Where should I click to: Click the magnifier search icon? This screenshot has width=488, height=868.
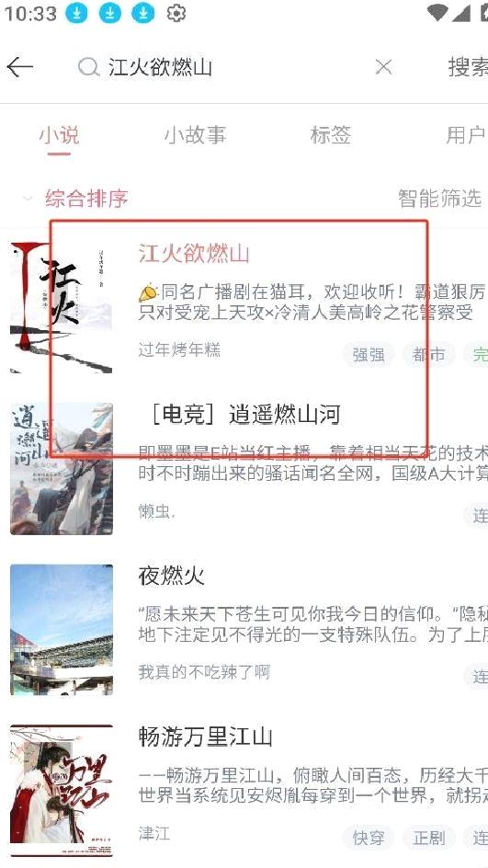[x=88, y=67]
